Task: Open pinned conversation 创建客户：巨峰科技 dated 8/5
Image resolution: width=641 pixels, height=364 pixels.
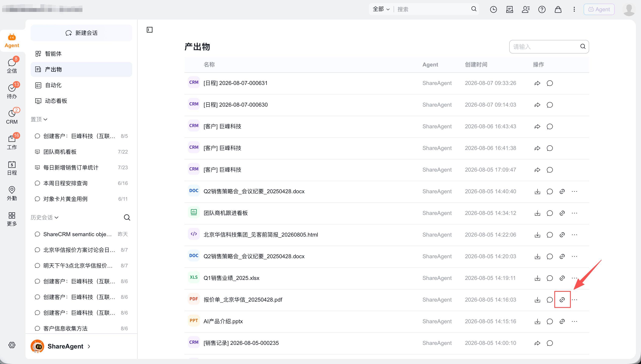Action: tap(81, 136)
